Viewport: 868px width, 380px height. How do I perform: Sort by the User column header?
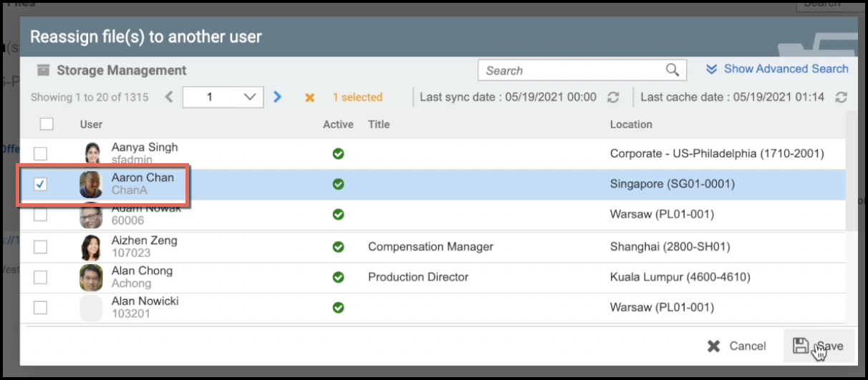click(x=91, y=125)
